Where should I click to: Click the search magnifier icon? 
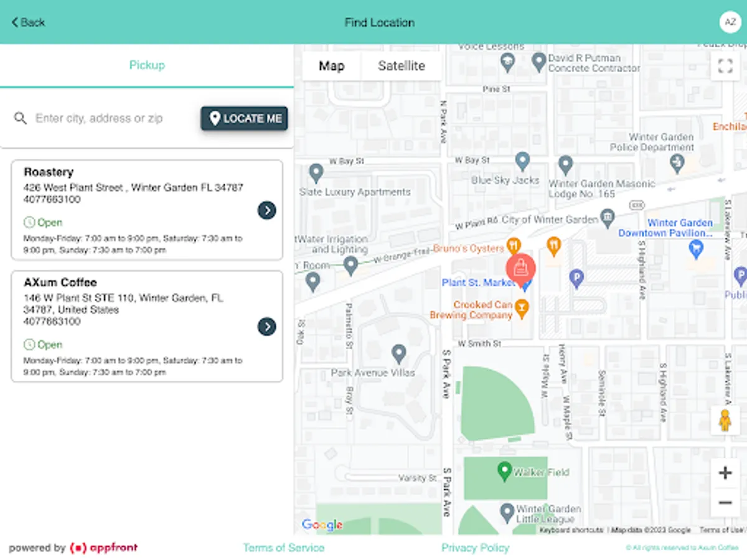click(x=21, y=118)
